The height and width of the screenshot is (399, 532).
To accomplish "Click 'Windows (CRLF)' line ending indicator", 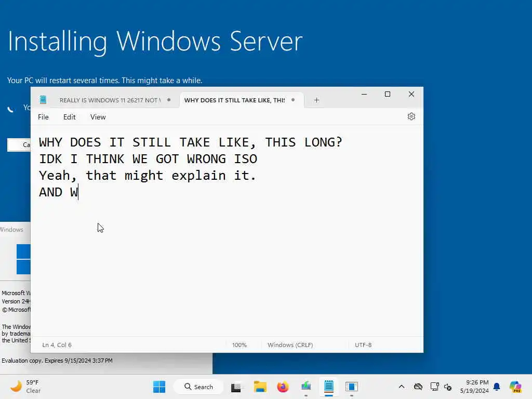I will (290, 345).
